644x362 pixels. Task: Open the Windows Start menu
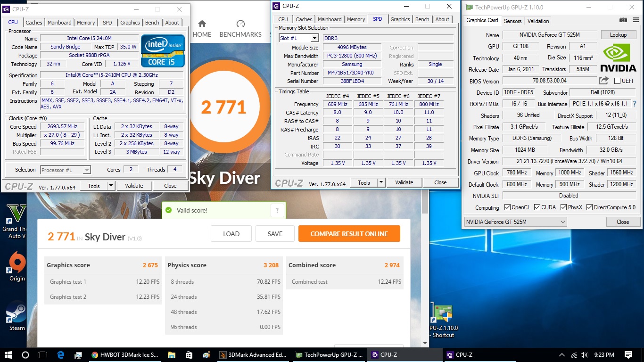(8, 355)
